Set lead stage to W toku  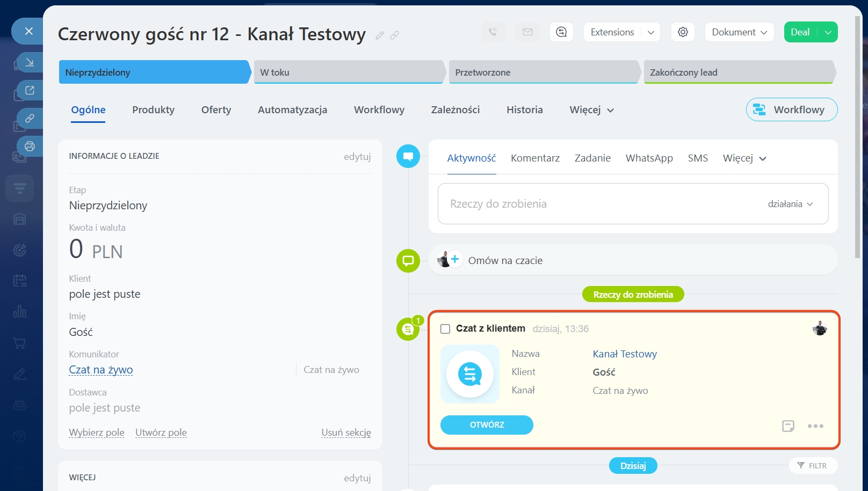click(x=349, y=72)
